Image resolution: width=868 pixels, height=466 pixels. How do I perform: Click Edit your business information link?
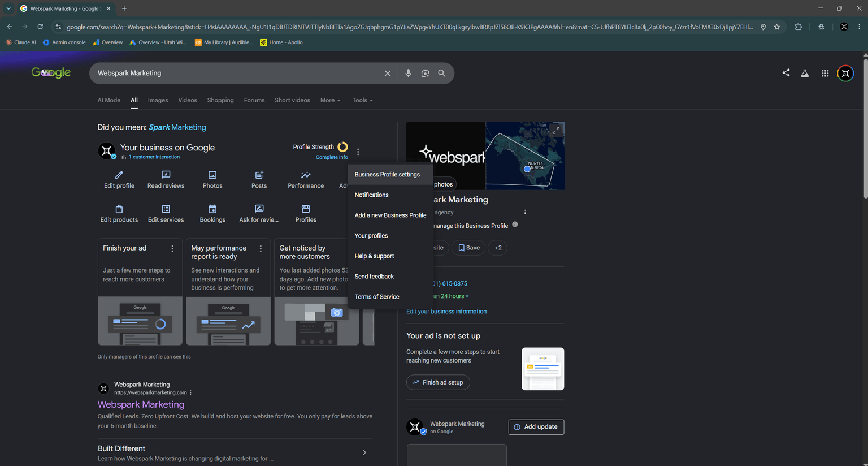tap(446, 311)
